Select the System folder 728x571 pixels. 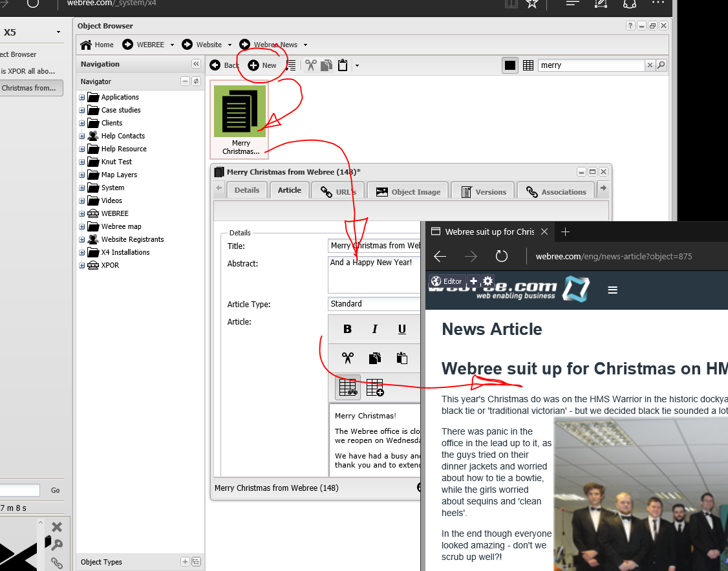coord(113,188)
